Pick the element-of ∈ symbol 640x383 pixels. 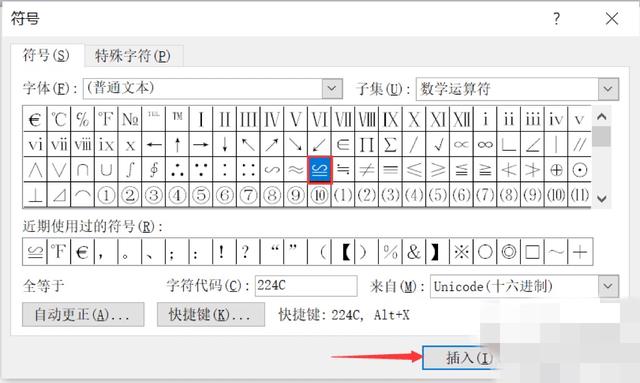coord(343,145)
